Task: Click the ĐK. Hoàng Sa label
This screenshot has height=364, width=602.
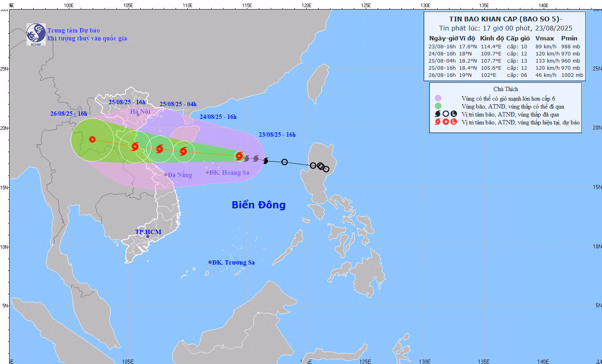Action: 229,173
